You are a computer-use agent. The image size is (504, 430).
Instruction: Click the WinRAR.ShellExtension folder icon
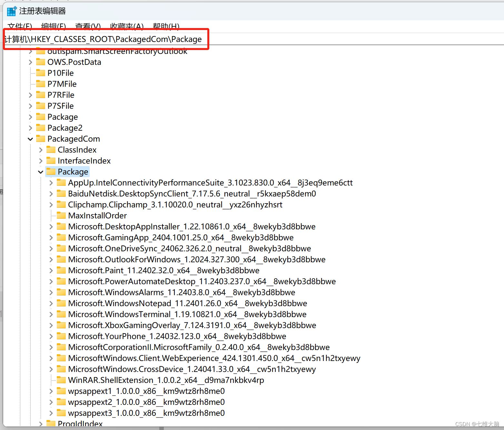61,380
